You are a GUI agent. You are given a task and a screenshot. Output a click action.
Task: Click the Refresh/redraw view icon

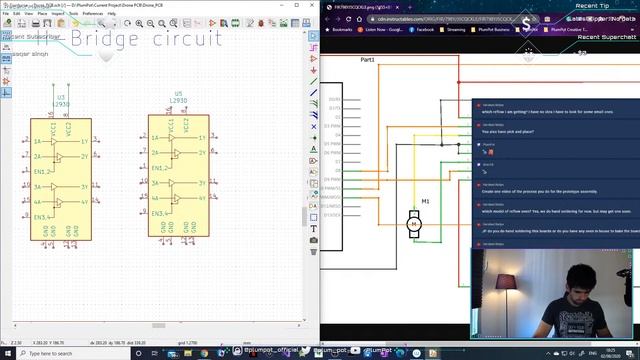[127, 23]
